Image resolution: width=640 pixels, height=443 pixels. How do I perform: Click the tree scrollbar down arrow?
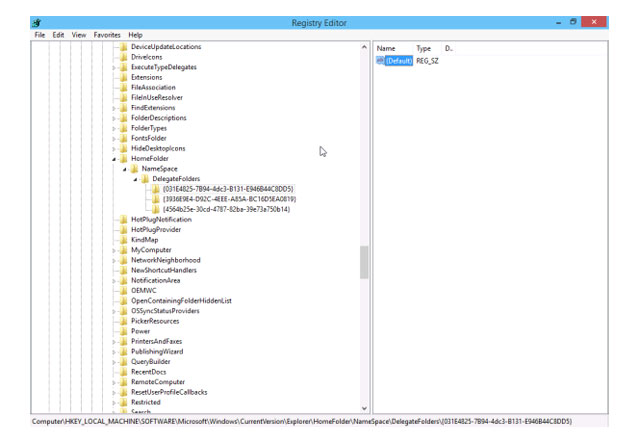click(364, 408)
